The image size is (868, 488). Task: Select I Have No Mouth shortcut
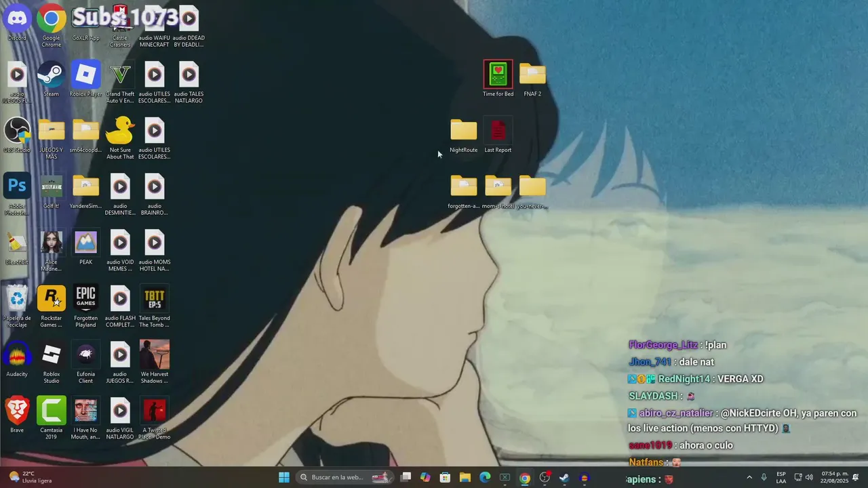[x=86, y=419]
